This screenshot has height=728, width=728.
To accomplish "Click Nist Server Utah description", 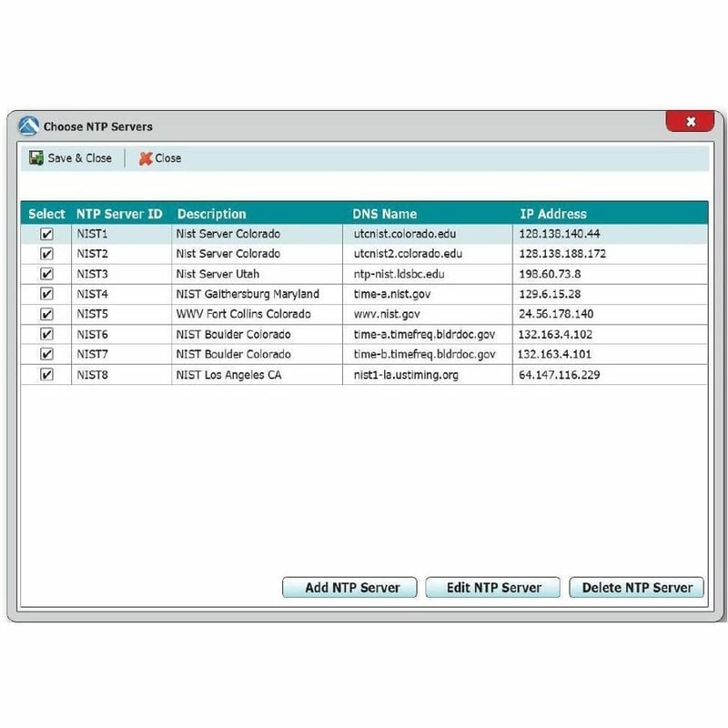I will (x=217, y=274).
